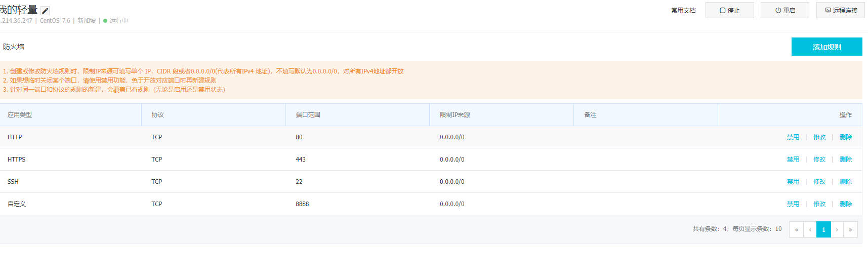The image size is (868, 275).
Task: Disable the 自定义 8888 rule
Action: tap(793, 204)
